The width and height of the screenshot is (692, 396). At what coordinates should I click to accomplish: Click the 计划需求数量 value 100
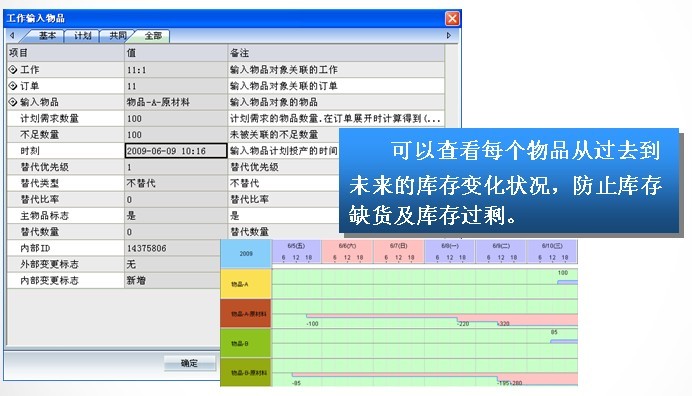176,118
